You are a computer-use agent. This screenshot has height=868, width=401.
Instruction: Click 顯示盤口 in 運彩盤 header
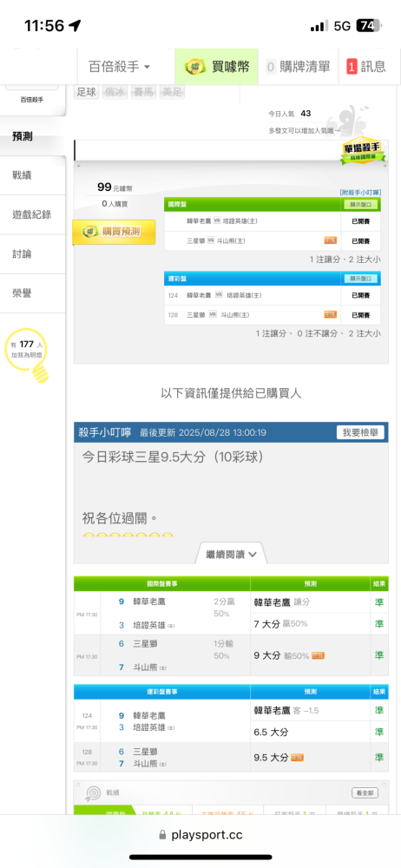(361, 279)
